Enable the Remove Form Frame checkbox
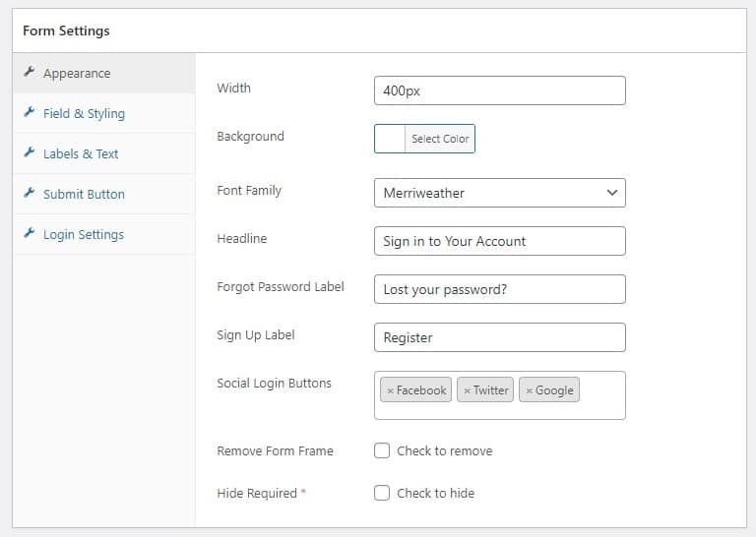The width and height of the screenshot is (756, 537). tap(382, 450)
